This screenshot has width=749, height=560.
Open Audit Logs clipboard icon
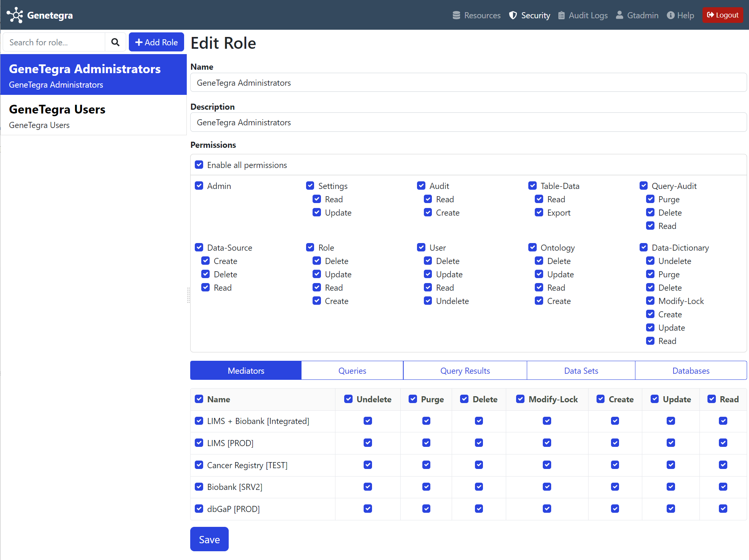561,15
